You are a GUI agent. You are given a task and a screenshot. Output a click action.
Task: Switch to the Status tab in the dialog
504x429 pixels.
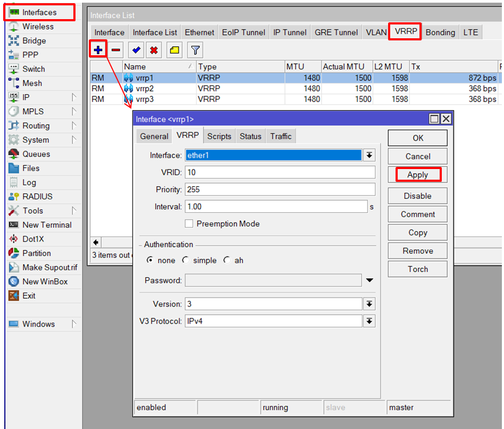click(x=250, y=137)
